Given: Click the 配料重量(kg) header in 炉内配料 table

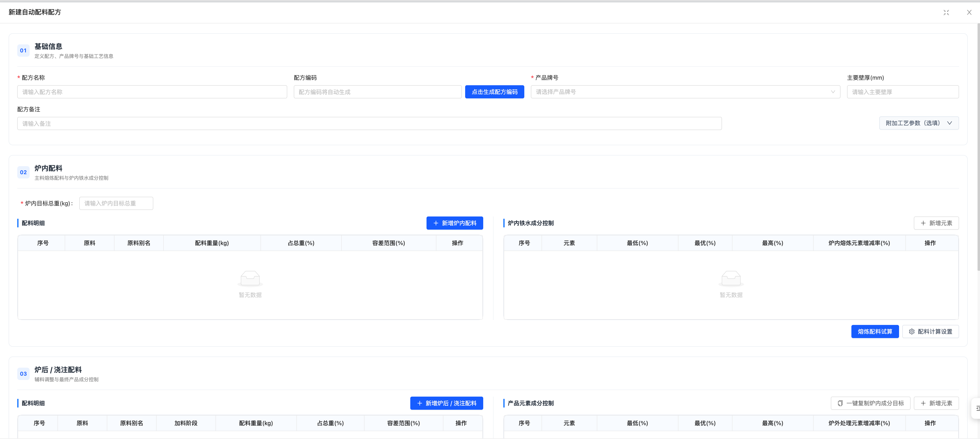Looking at the screenshot, I should [x=212, y=243].
